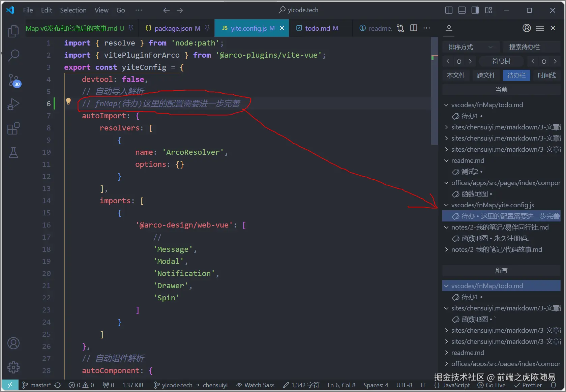
Task: Open the yicode.tech command center search box
Action: point(299,10)
